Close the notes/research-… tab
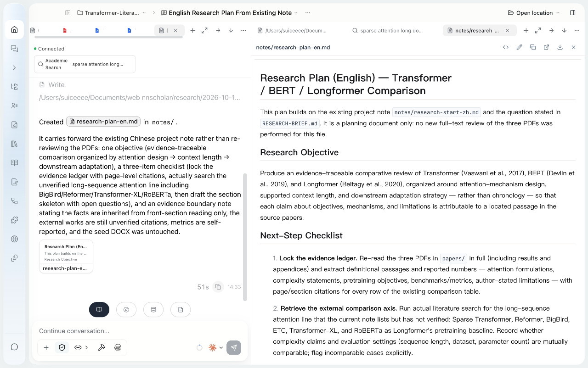This screenshot has width=588, height=368. point(508,31)
